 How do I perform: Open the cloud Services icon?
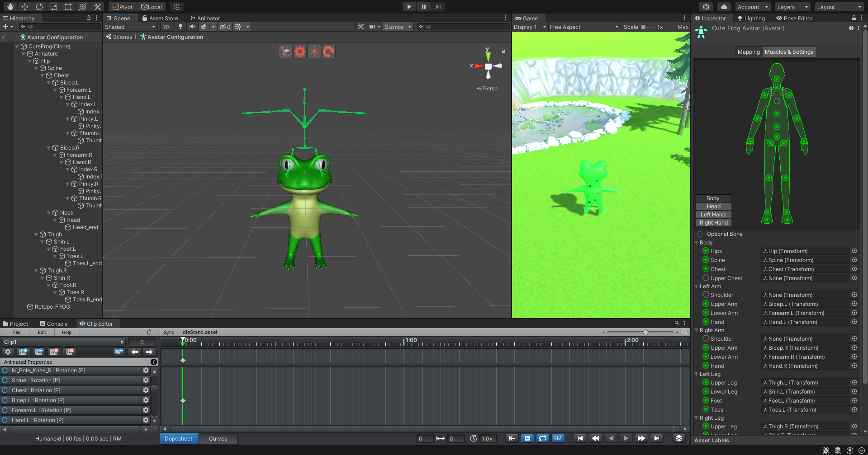724,7
